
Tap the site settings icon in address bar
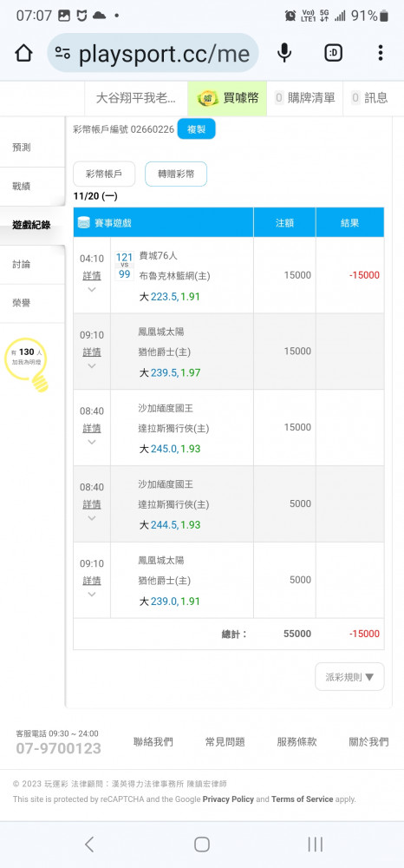coord(62,53)
